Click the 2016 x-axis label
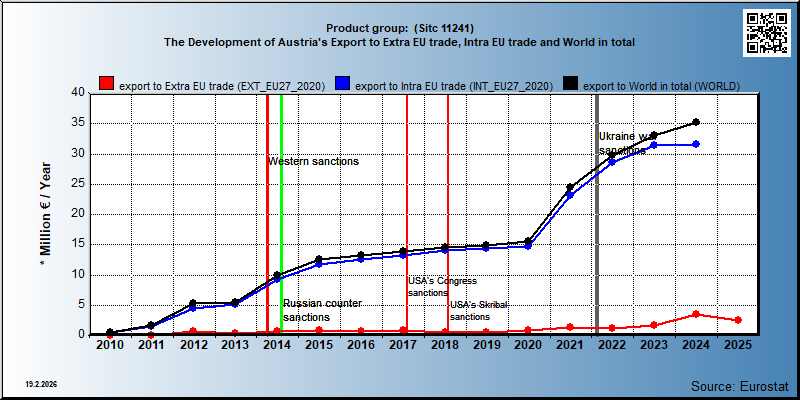This screenshot has height=400, width=800. 361,345
